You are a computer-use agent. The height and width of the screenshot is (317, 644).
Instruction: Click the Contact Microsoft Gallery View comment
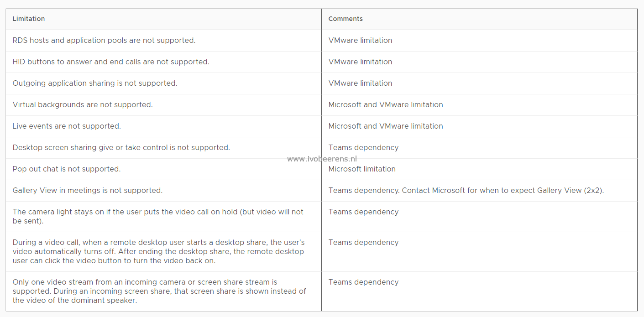(x=466, y=190)
